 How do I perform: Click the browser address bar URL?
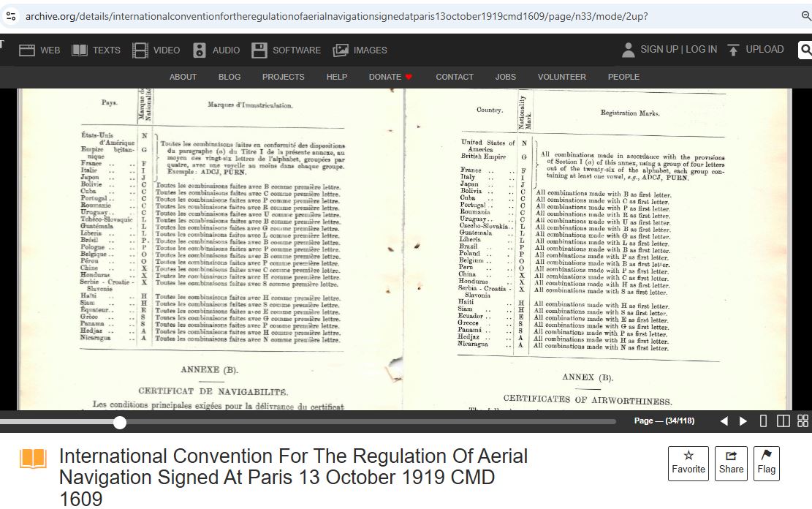[336, 16]
